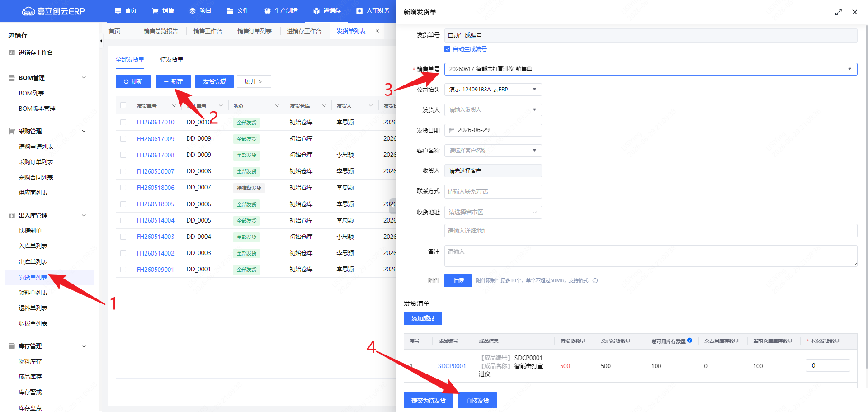Open 成品库存 in the sidebar
868x412 pixels.
point(30,377)
